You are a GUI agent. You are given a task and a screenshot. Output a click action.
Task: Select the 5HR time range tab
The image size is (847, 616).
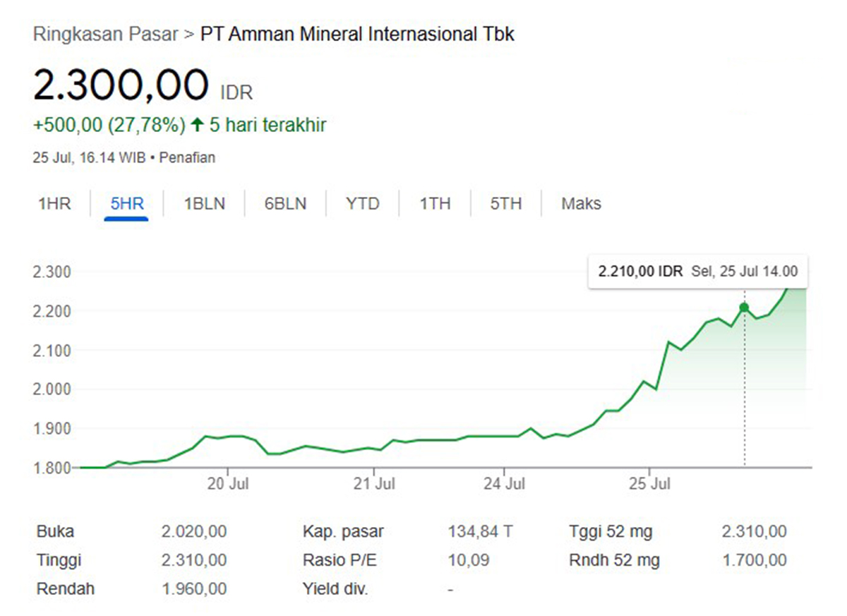[127, 204]
